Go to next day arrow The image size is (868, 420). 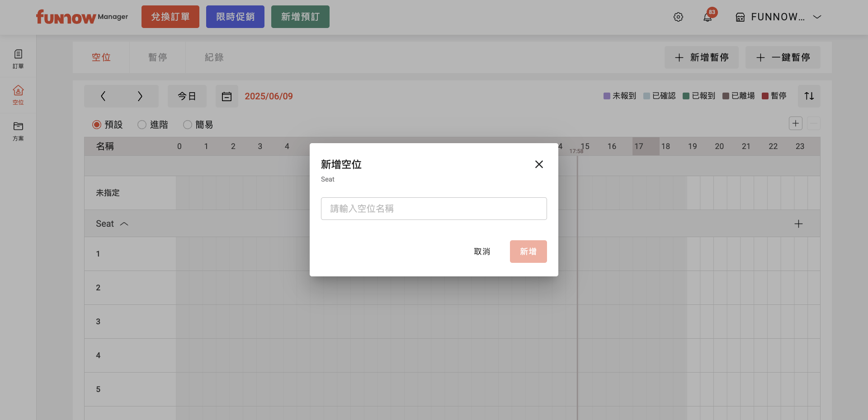pos(140,96)
